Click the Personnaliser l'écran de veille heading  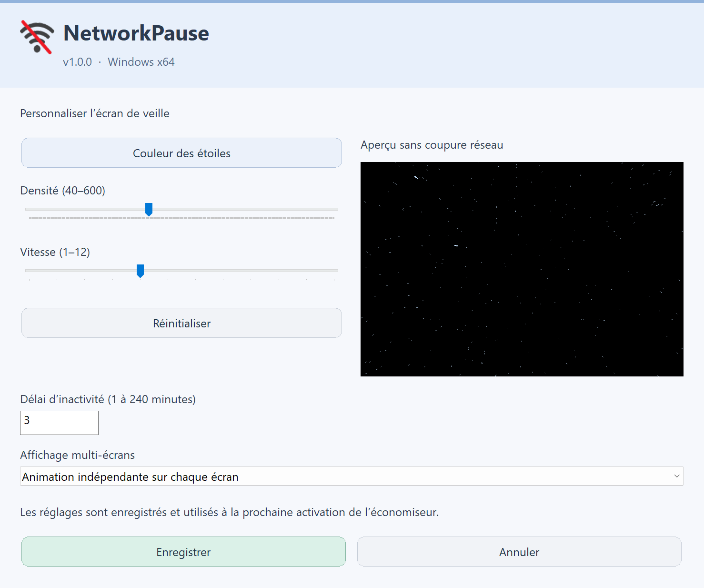(x=95, y=113)
